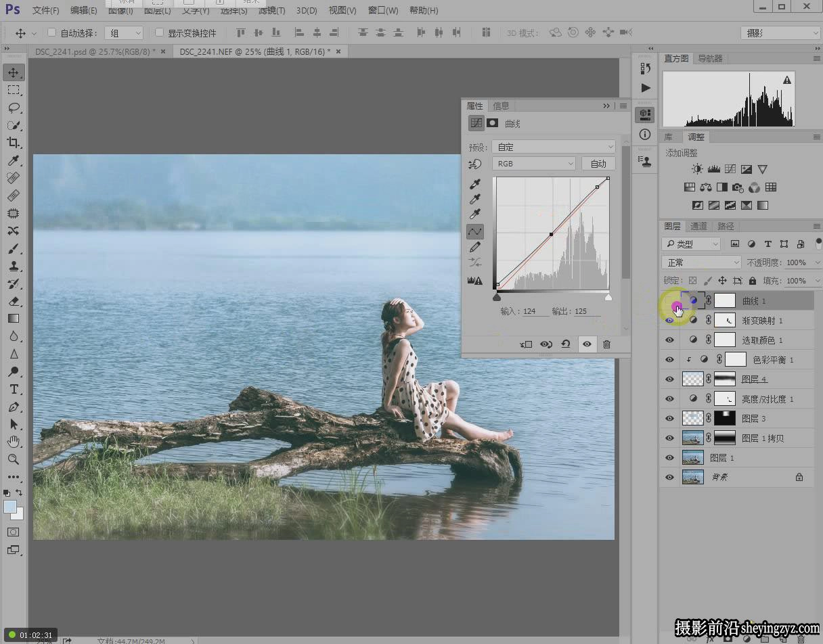Lock all on the selected layer

point(753,281)
